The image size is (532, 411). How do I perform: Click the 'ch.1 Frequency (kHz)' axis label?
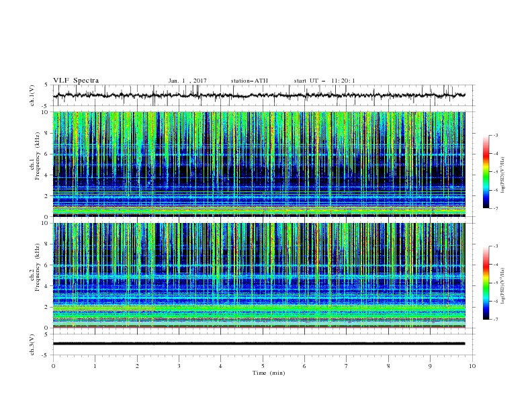coord(35,154)
